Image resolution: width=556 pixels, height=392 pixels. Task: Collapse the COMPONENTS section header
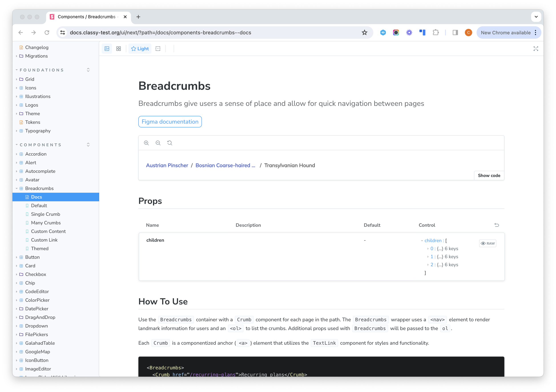pyautogui.click(x=40, y=145)
